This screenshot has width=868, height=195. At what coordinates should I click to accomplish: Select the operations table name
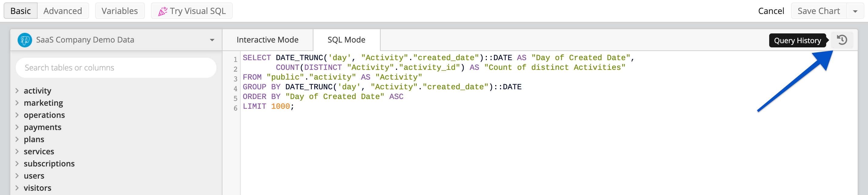[44, 115]
